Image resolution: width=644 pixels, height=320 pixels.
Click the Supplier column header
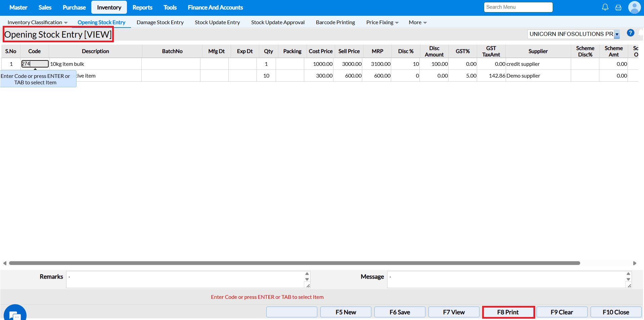[x=538, y=51]
